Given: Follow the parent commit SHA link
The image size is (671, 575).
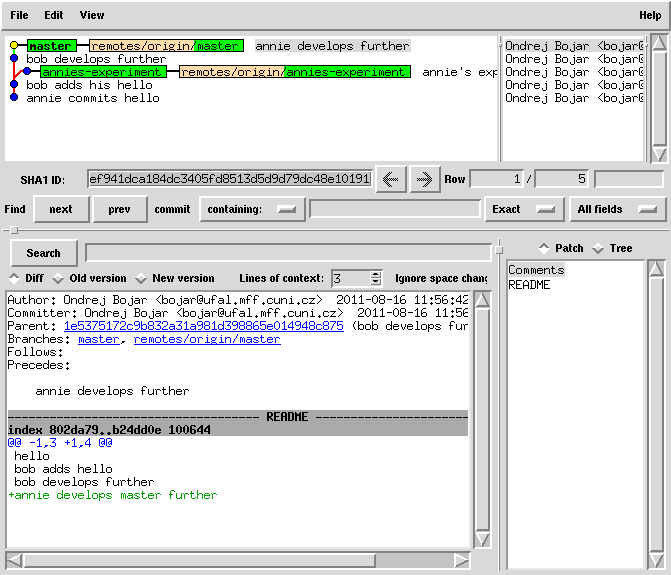Looking at the screenshot, I should 203,326.
